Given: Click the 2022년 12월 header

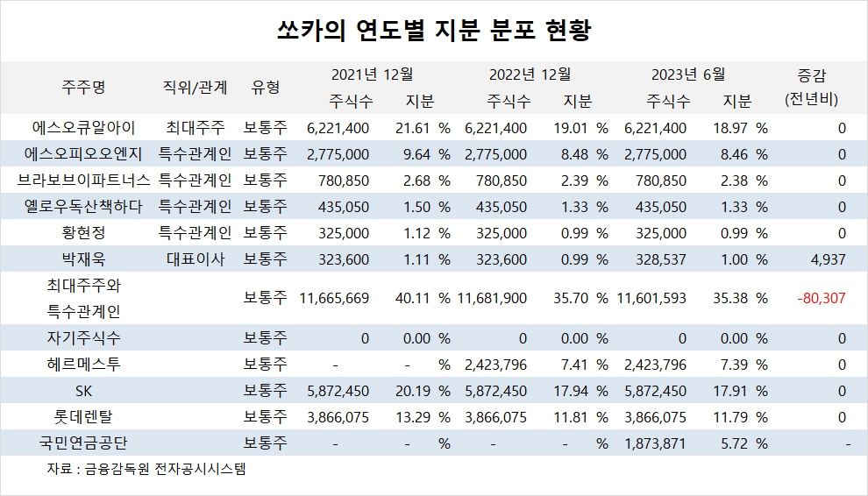Looking at the screenshot, I should (530, 74).
